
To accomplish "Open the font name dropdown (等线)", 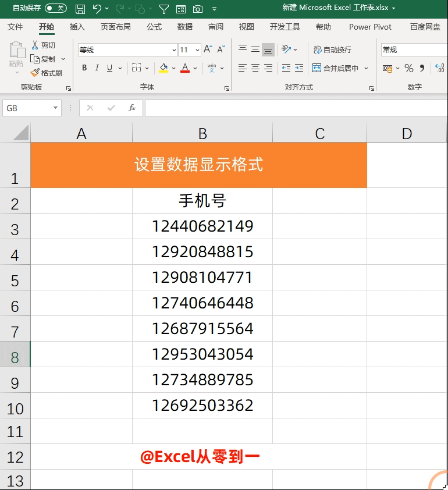I will point(174,50).
